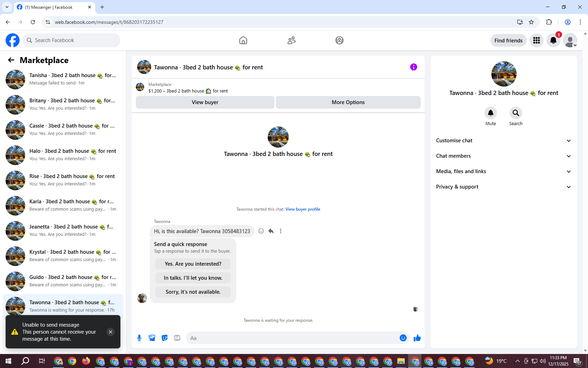The width and height of the screenshot is (588, 368).
Task: Reload the page
Action: tap(33, 22)
